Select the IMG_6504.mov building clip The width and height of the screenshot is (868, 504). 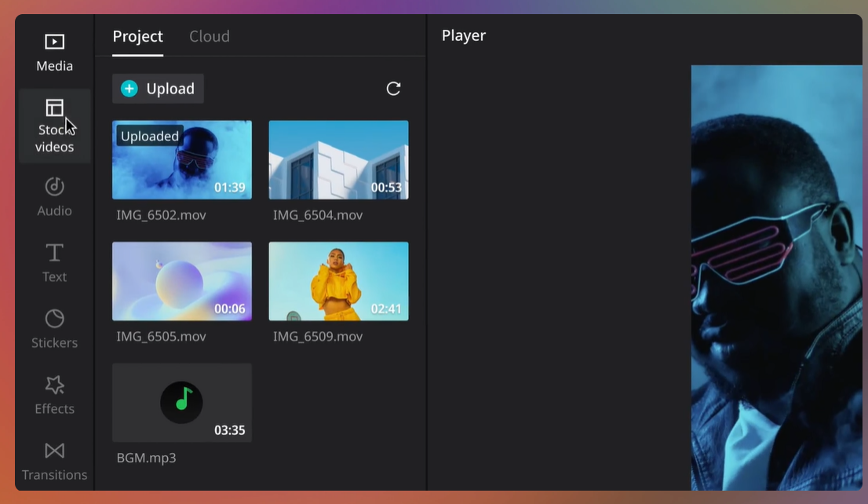338,159
